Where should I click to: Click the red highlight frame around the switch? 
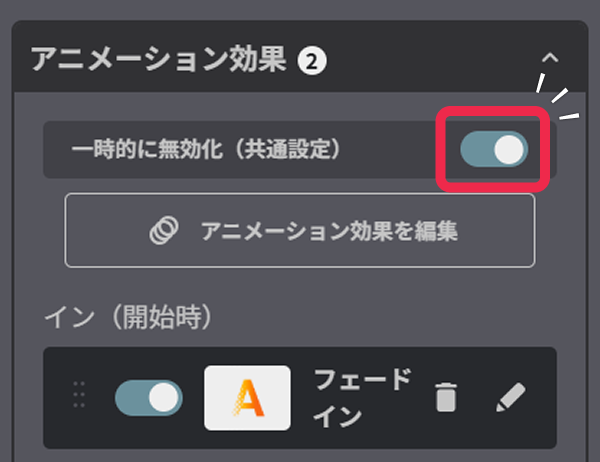tap(493, 149)
